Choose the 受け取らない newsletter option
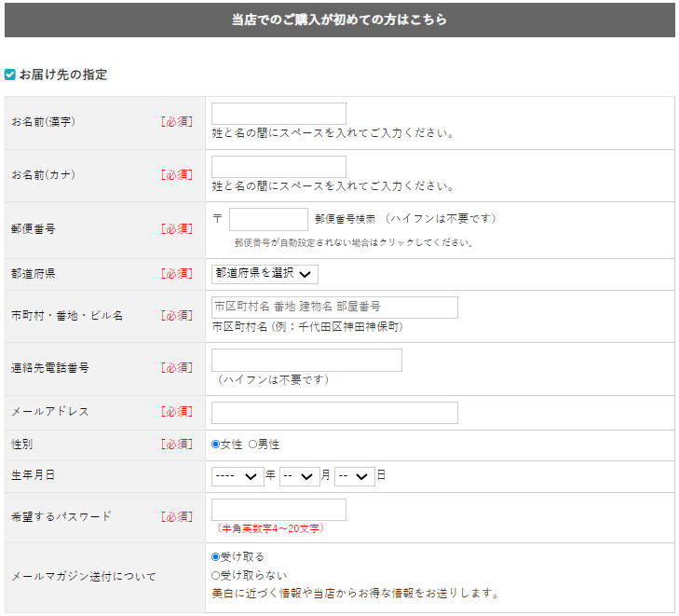The width and height of the screenshot is (679, 616). point(216,575)
